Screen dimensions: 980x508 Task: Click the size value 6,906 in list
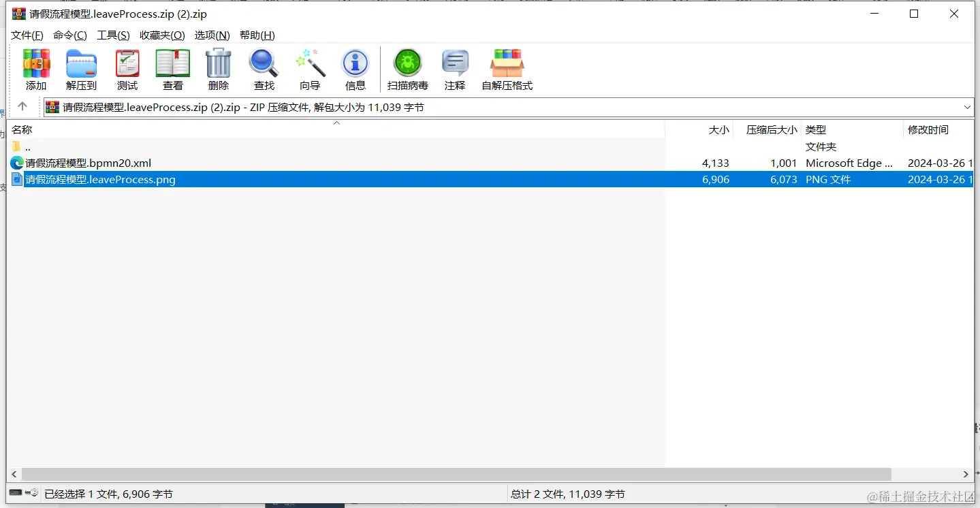coord(715,180)
